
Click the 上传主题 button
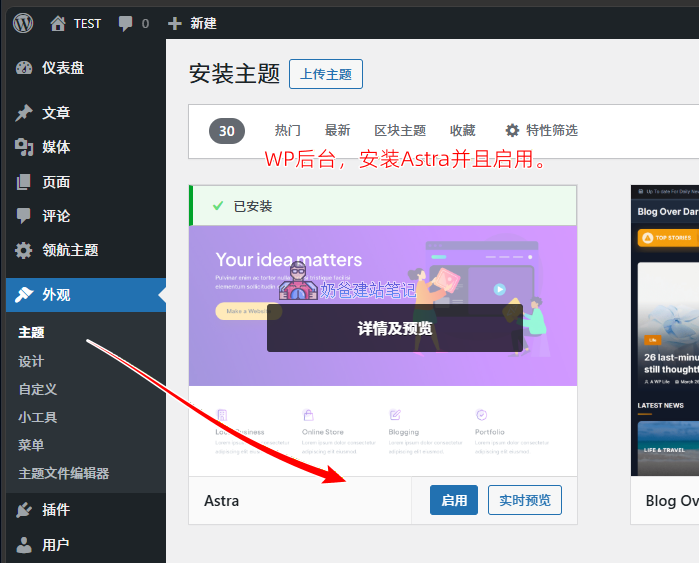[326, 74]
